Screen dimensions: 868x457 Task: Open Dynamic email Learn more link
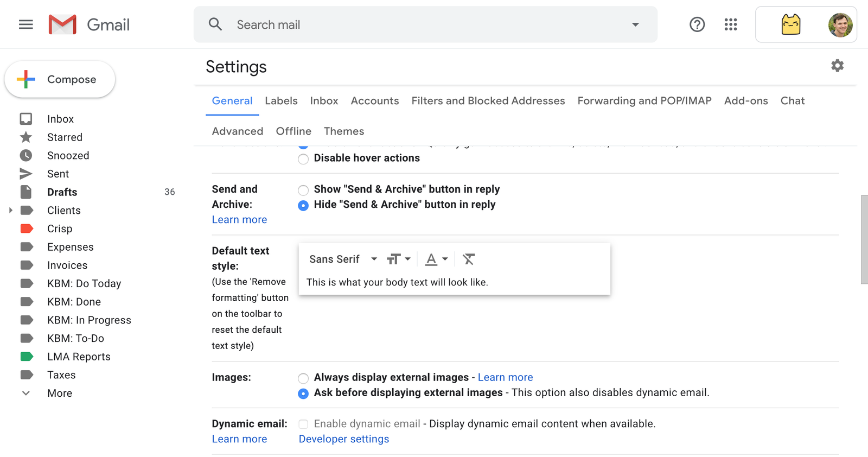point(239,439)
